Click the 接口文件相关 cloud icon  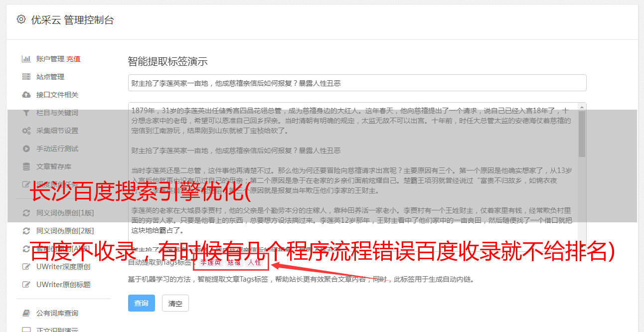pos(26,95)
